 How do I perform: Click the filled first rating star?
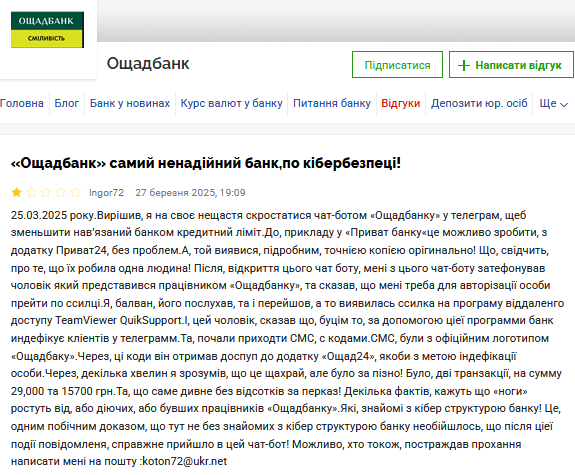click(x=17, y=192)
